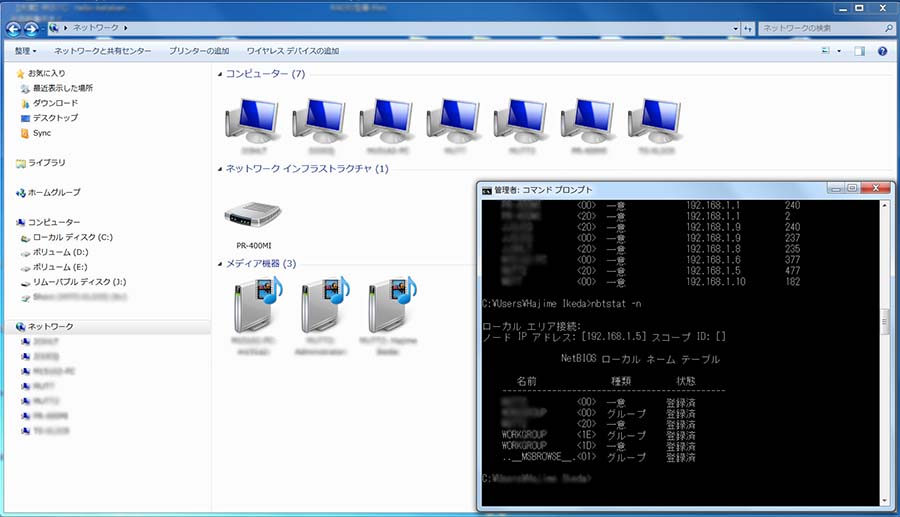
Task: Open the Help question mark icon
Action: coord(883,50)
